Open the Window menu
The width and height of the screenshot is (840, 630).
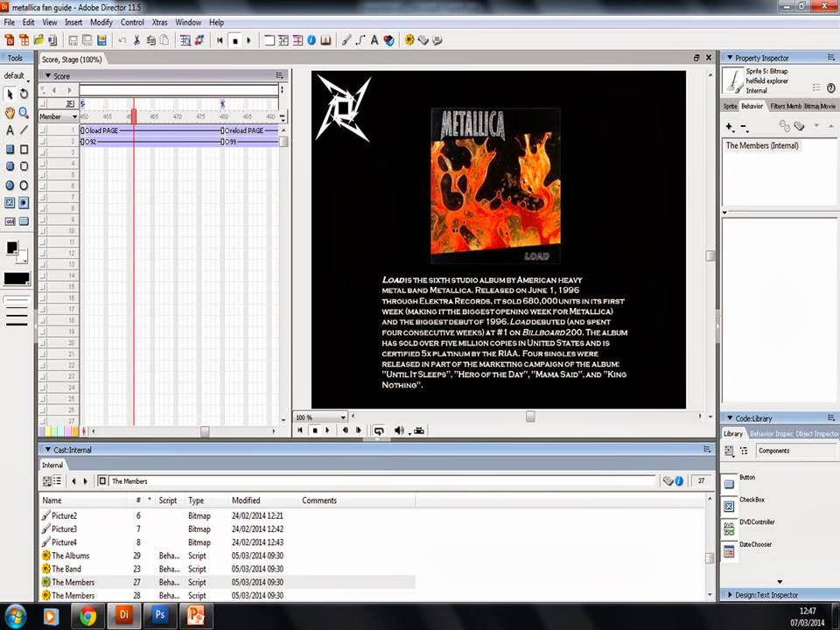(189, 23)
